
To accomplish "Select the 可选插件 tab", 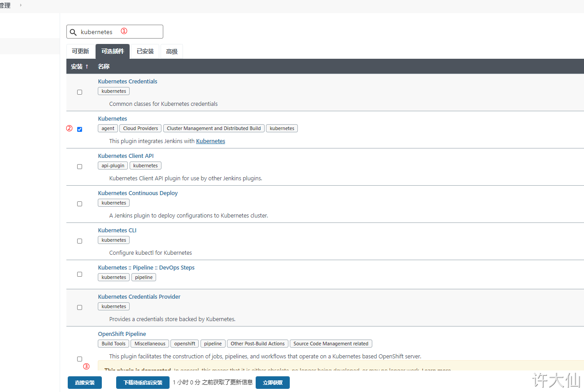I will [113, 52].
